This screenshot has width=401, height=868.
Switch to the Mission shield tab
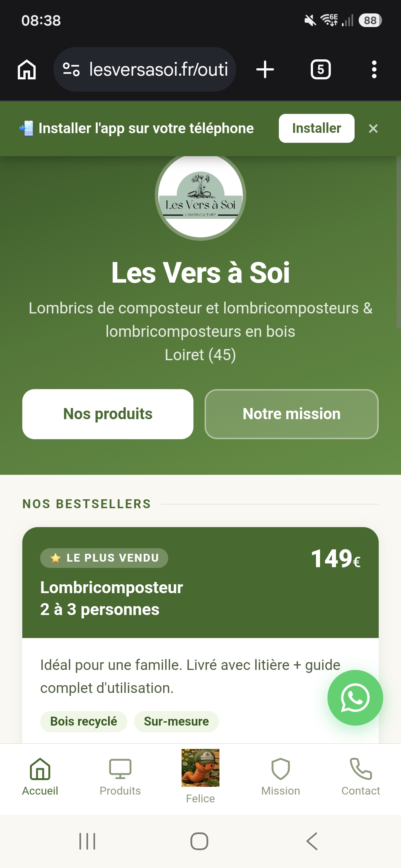[x=281, y=777]
